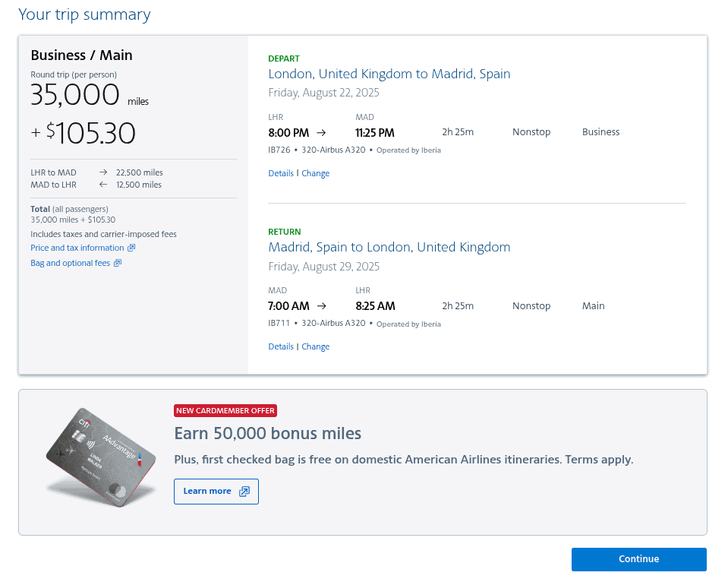Viewport: 728px width, 585px height.
Task: Open the Price and tax information link
Action: [x=78, y=248]
